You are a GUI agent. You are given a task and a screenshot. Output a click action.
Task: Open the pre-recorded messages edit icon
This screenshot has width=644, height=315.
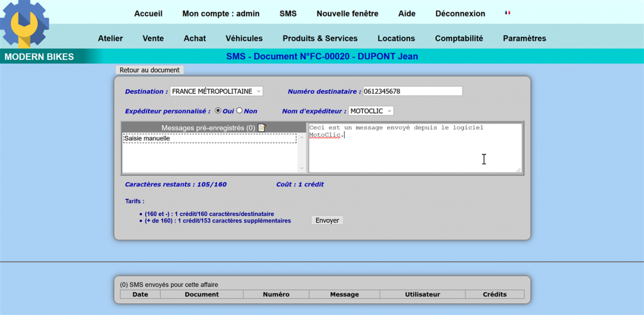click(x=262, y=128)
